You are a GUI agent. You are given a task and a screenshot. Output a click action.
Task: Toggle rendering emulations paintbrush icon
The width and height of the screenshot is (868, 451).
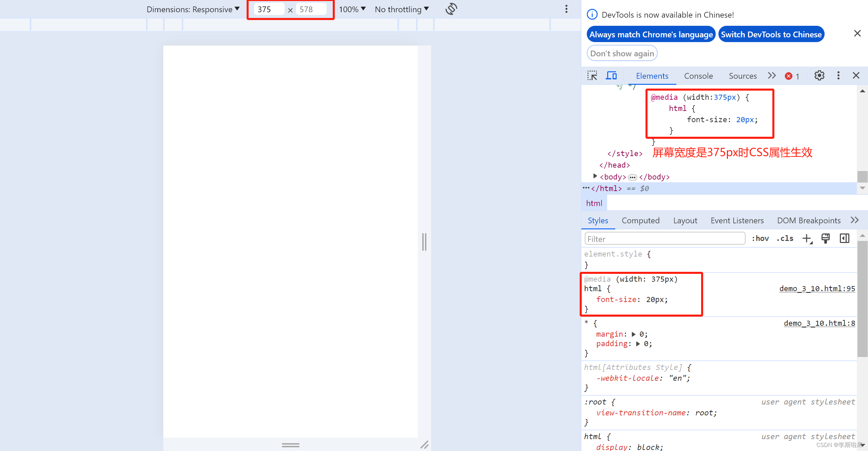pyautogui.click(x=826, y=238)
